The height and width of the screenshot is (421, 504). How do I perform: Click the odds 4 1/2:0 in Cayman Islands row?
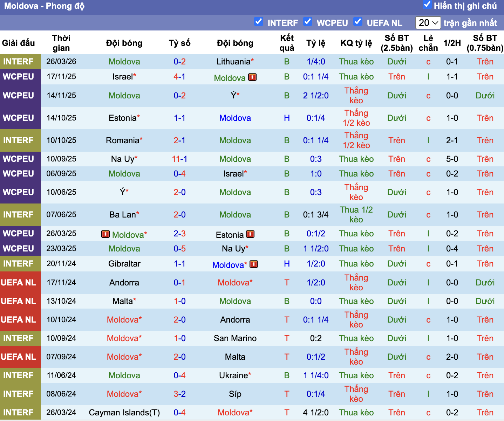tap(316, 413)
